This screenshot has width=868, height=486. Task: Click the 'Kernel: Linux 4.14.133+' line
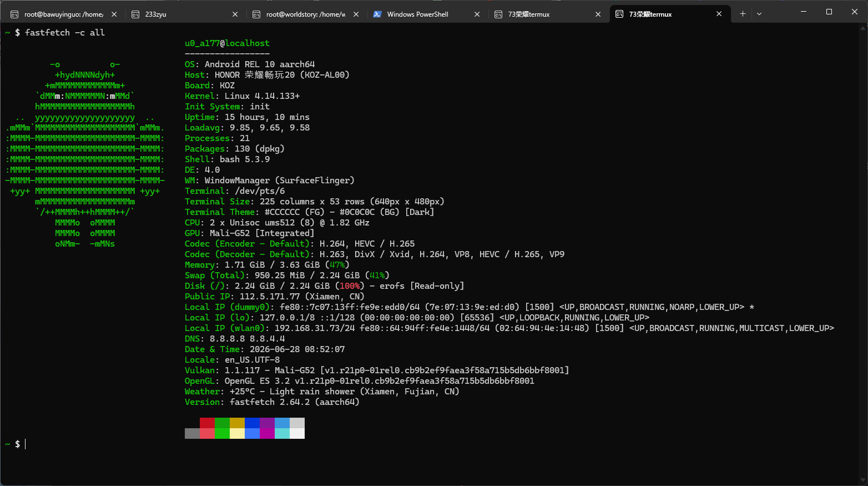point(242,96)
